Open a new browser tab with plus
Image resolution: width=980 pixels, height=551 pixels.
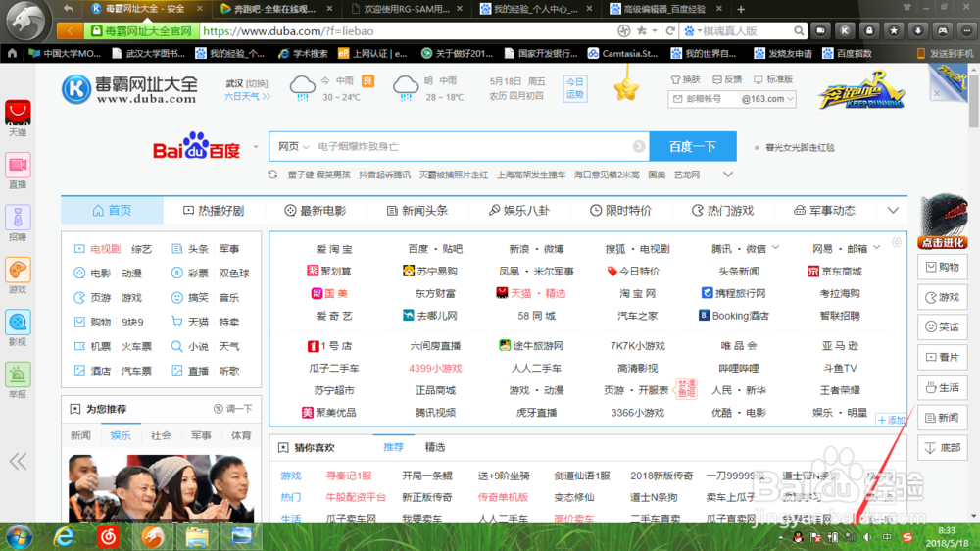point(741,9)
